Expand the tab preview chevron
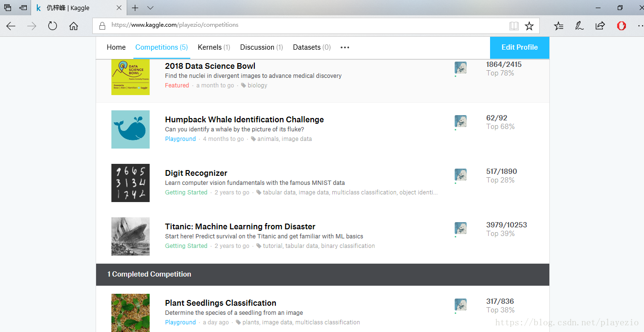The width and height of the screenshot is (644, 332). (150, 8)
